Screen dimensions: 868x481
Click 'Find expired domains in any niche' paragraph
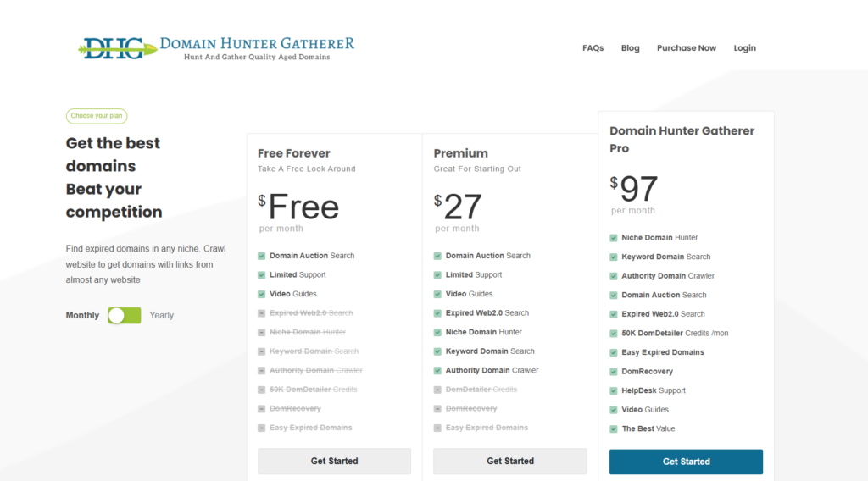[146, 264]
